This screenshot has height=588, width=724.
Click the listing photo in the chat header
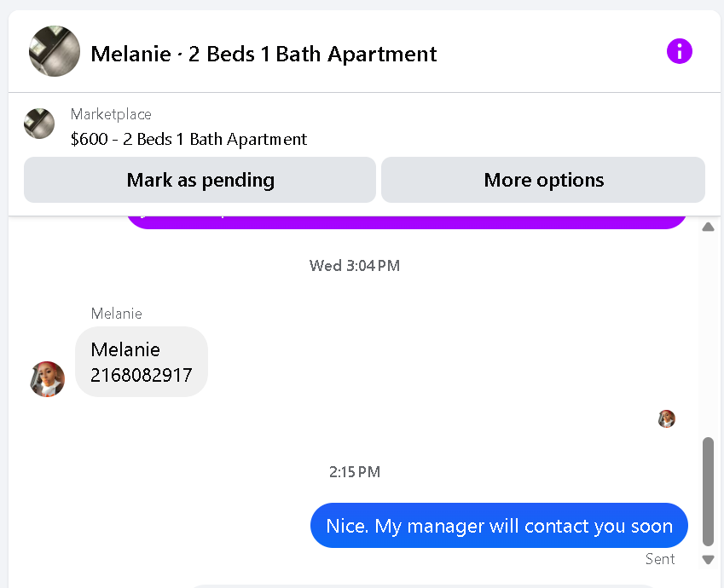tap(55, 51)
